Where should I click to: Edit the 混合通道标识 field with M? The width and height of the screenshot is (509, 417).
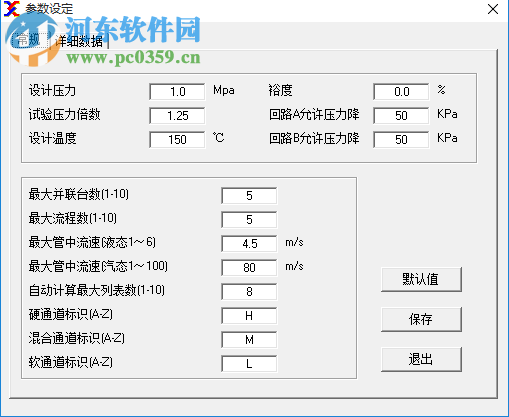click(x=249, y=340)
